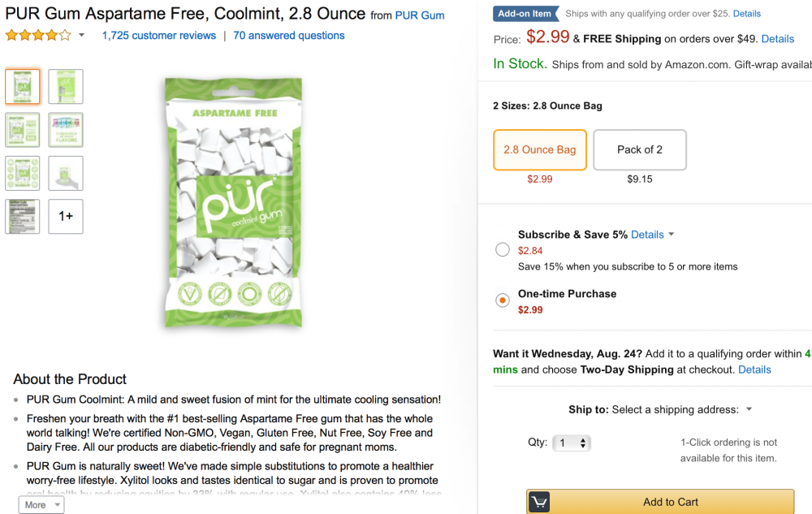Go to 70 answered questions
Viewport: 812px width, 514px height.
[x=289, y=36]
